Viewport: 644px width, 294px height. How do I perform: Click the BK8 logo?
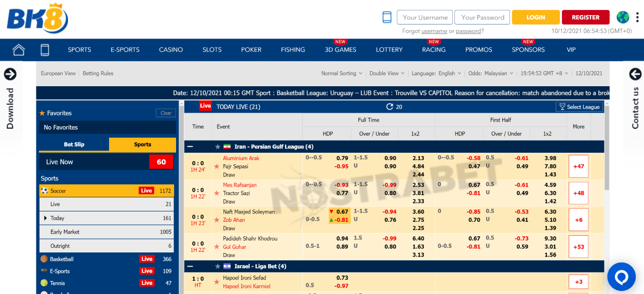(37, 18)
